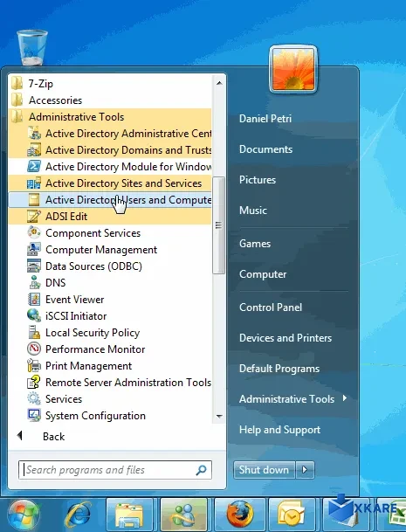Image resolution: width=406 pixels, height=532 pixels.
Task: Click Active Directory Sites and Services icon
Action: pos(34,183)
